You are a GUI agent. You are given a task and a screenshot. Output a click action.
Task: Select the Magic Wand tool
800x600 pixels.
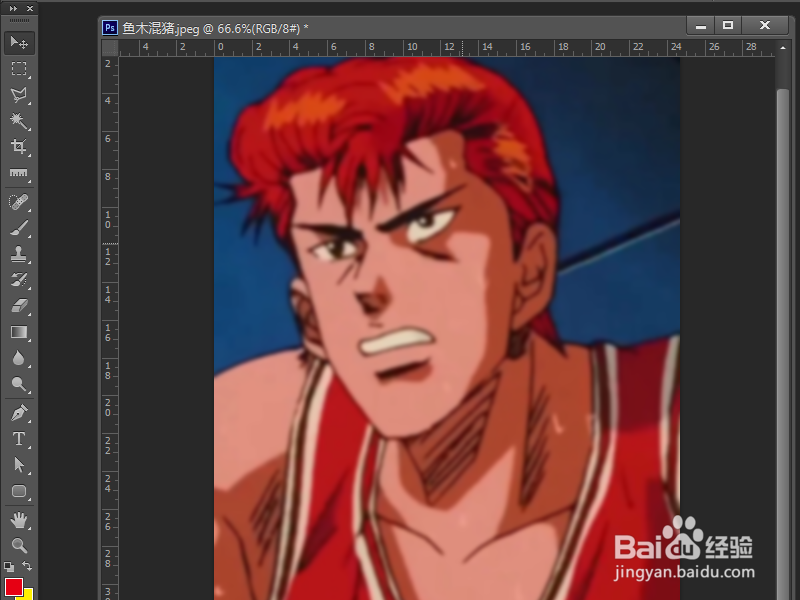[x=19, y=121]
